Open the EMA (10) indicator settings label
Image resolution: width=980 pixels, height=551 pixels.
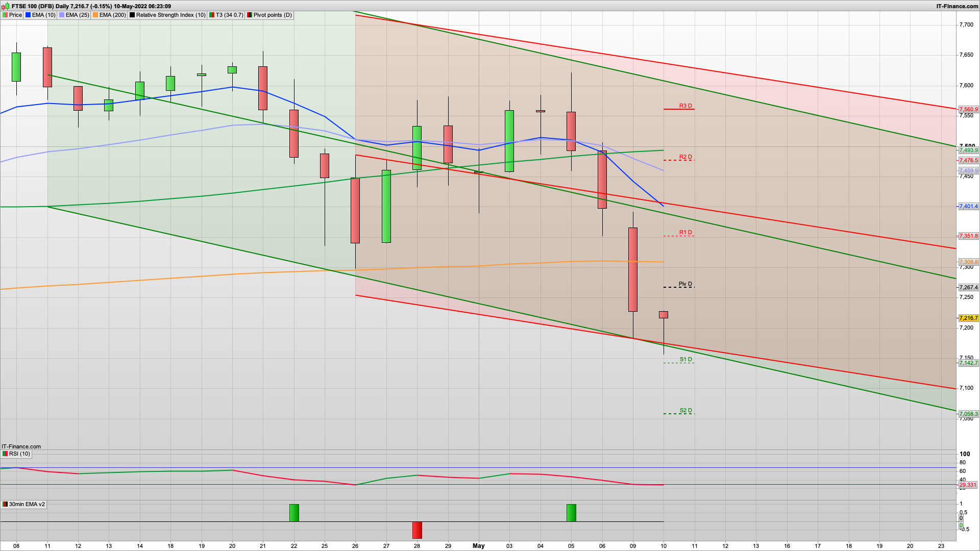coord(43,15)
